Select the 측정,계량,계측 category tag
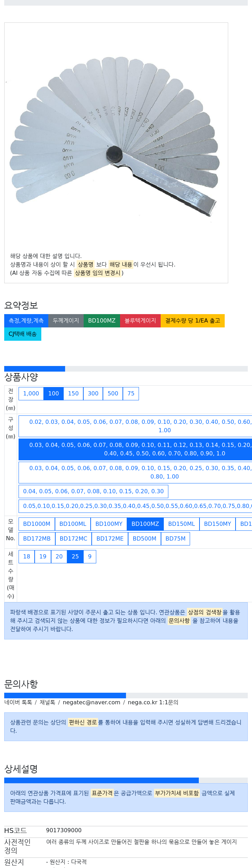The height and width of the screenshot is (868, 252). point(26,320)
